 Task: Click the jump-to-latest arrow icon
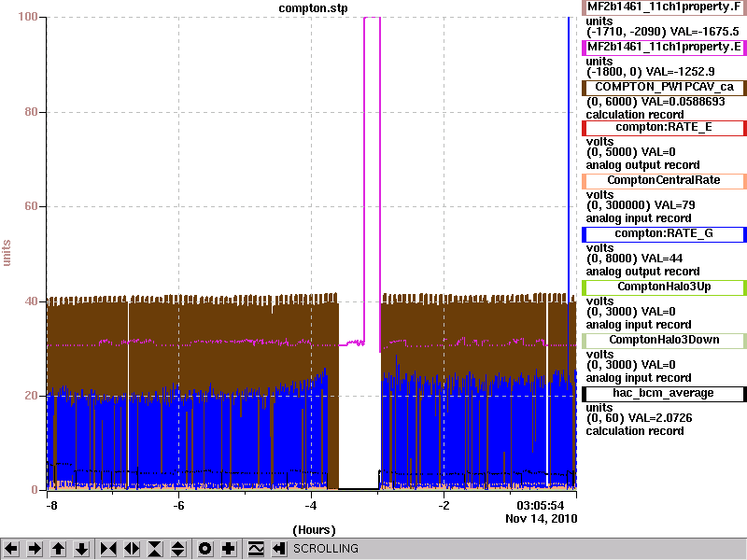click(x=279, y=549)
